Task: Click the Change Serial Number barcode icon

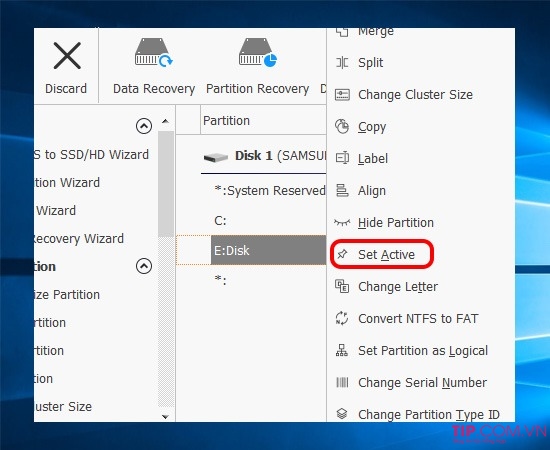Action: tap(342, 382)
